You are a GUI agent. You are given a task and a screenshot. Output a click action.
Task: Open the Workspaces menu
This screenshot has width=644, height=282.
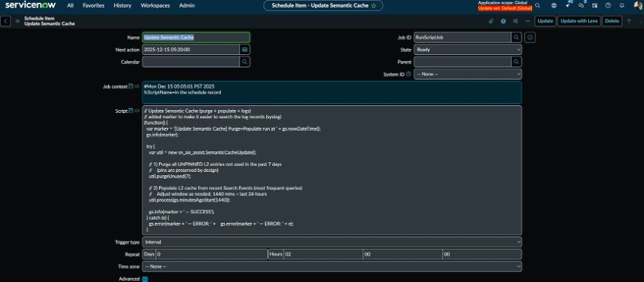(x=155, y=6)
